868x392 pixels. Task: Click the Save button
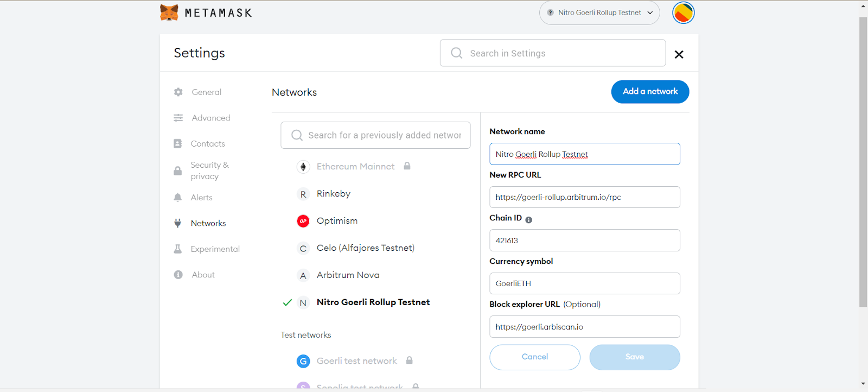point(634,357)
